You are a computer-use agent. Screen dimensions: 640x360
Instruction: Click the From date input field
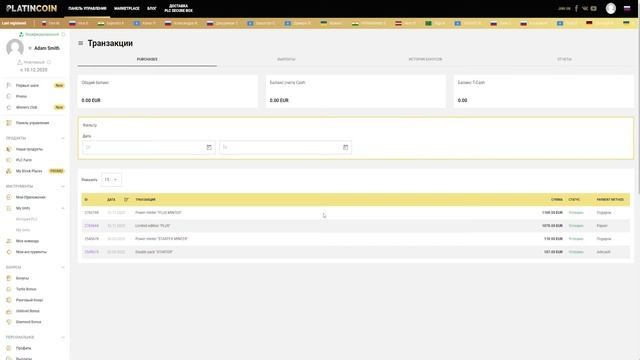coord(149,147)
